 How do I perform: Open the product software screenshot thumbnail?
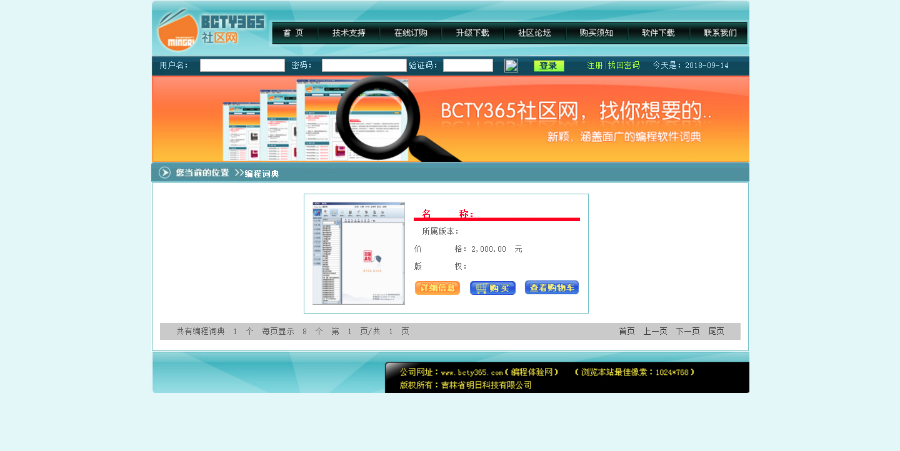click(359, 253)
